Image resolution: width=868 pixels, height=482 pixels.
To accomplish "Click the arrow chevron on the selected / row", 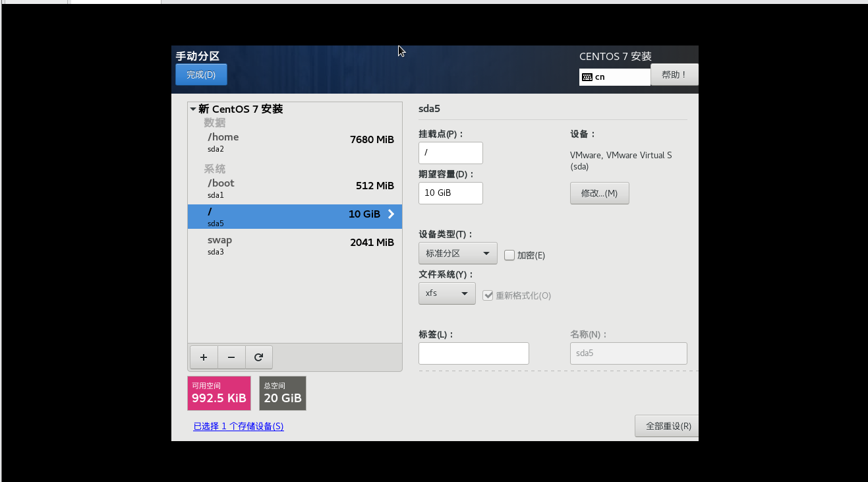I will click(391, 214).
